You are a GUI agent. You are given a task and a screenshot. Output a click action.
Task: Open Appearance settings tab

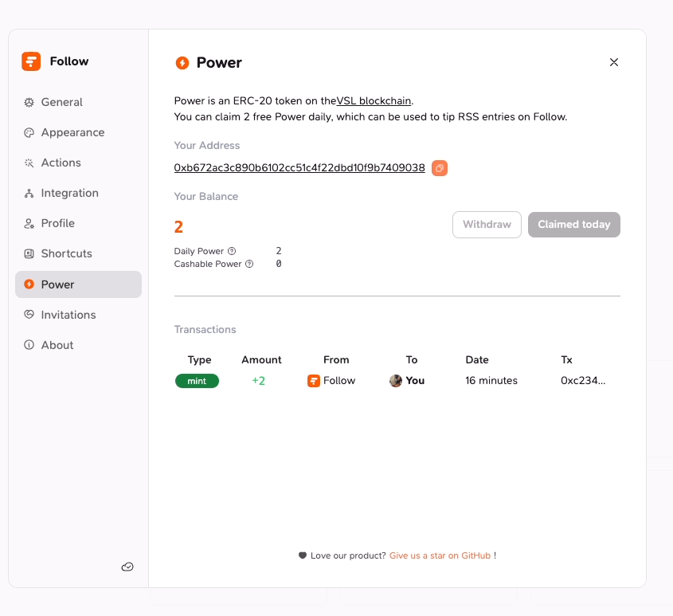pos(78,132)
